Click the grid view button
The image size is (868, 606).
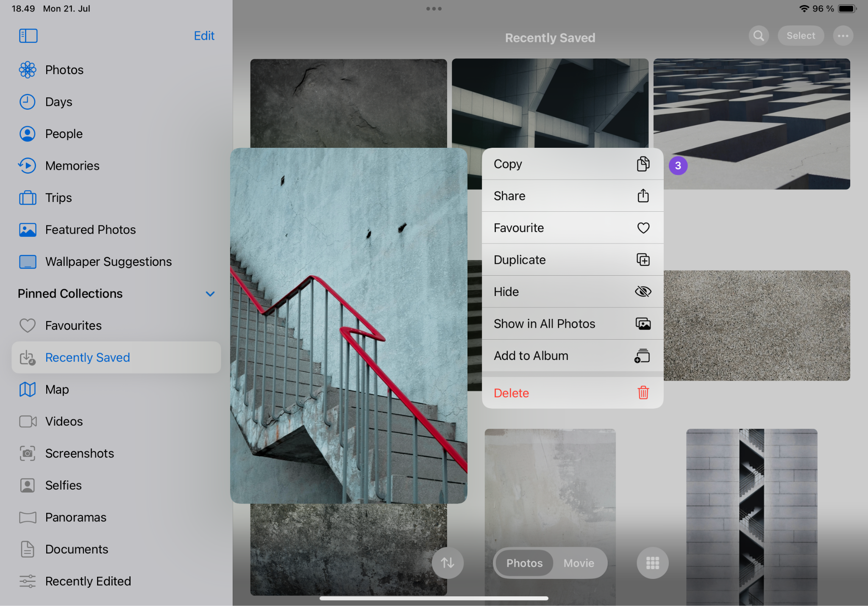point(653,563)
